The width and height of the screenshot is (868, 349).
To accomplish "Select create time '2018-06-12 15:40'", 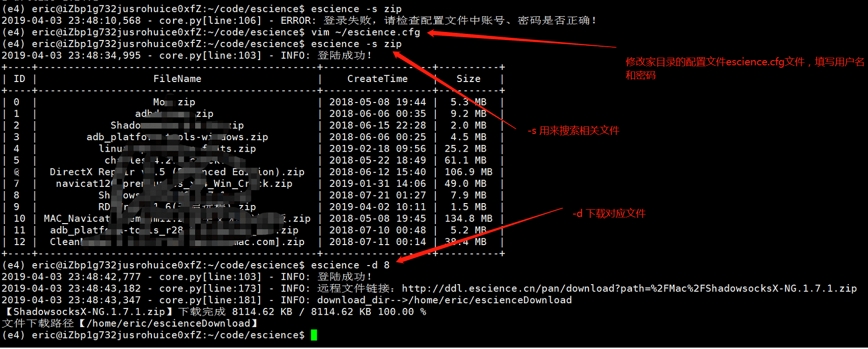I will (x=377, y=172).
